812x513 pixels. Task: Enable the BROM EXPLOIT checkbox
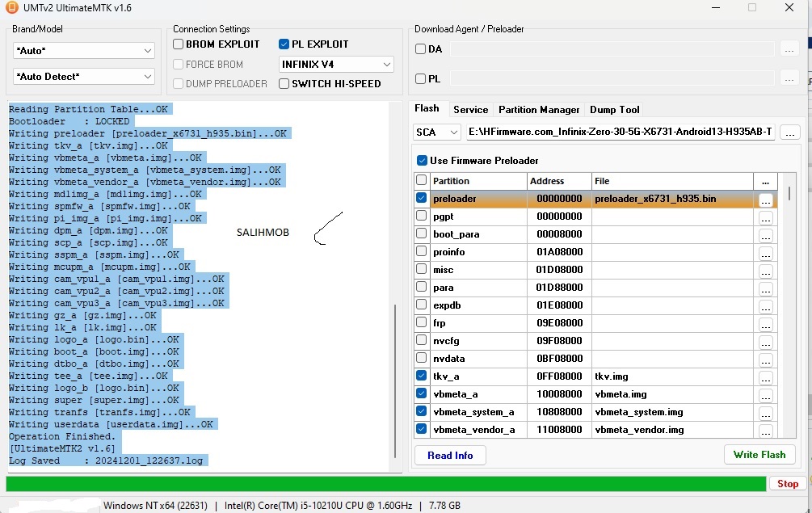pyautogui.click(x=178, y=44)
